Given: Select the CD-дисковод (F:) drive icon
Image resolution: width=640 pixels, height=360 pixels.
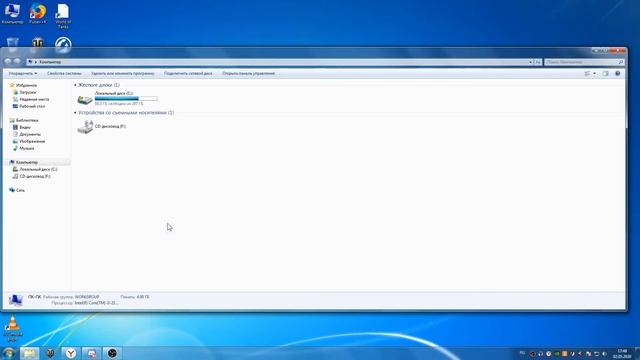Looking at the screenshot, I should click(x=85, y=127).
